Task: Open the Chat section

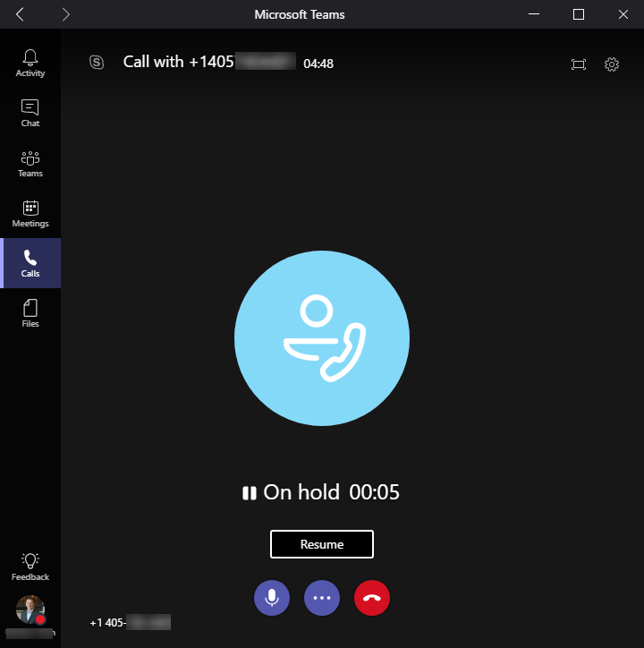Action: click(30, 113)
